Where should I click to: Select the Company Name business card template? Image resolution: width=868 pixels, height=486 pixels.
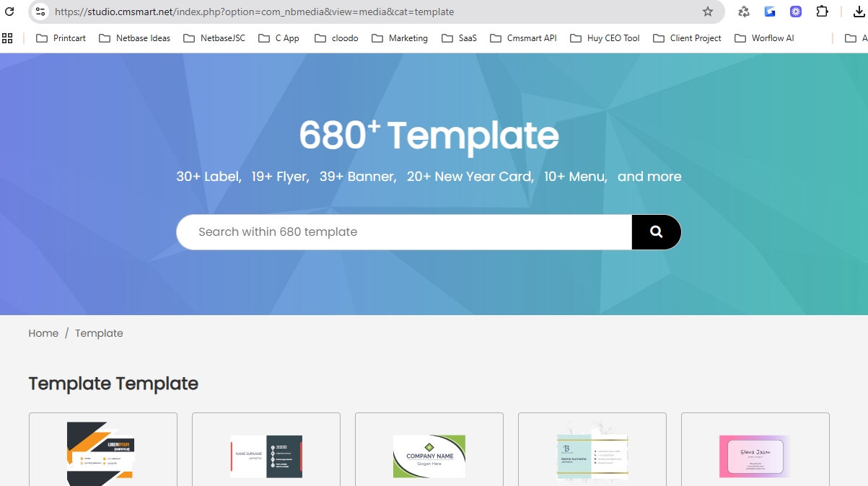click(429, 455)
